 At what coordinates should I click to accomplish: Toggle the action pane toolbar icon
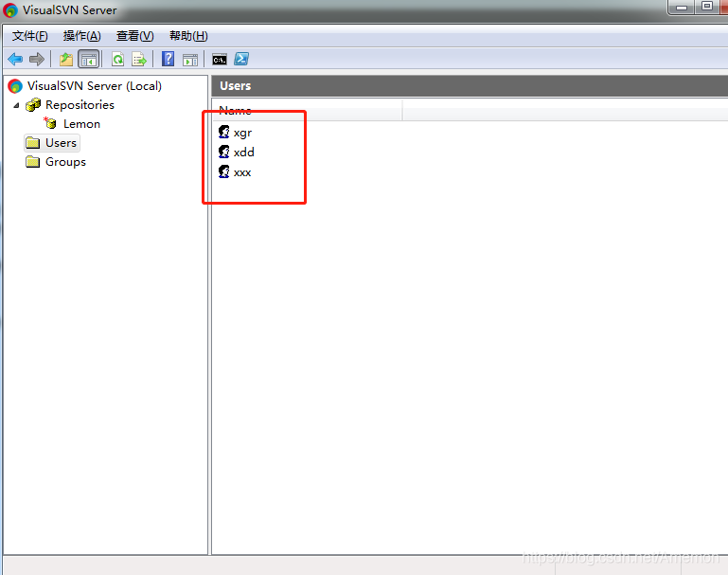tap(190, 60)
